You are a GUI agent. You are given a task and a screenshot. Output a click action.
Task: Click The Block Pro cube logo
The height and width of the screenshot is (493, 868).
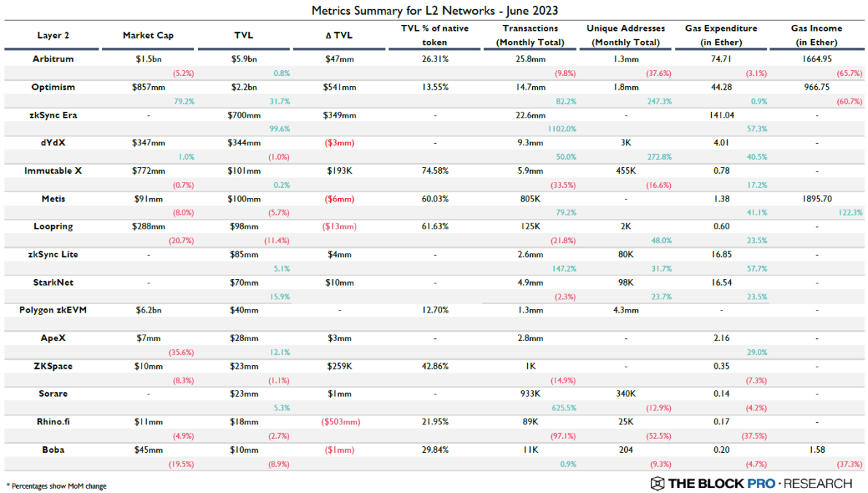(x=657, y=484)
